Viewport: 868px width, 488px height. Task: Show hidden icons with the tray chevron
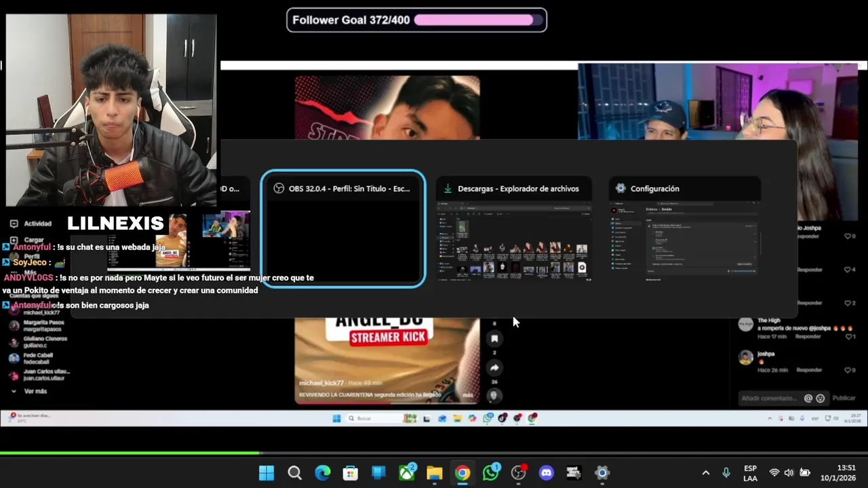click(x=705, y=473)
